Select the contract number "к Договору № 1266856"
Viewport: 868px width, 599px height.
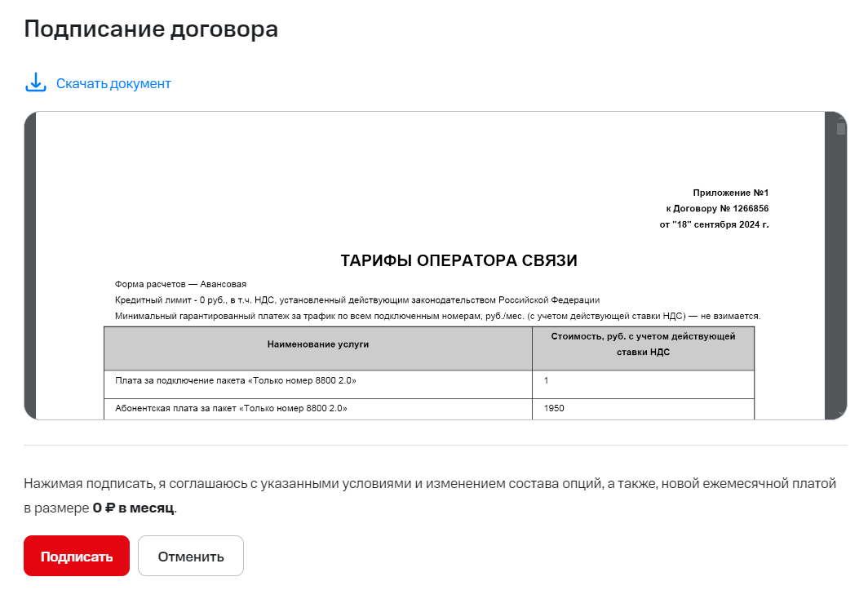click(x=717, y=208)
